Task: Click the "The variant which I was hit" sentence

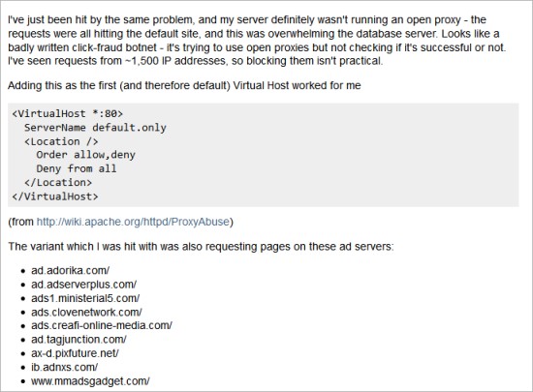Action: pyautogui.click(x=201, y=247)
